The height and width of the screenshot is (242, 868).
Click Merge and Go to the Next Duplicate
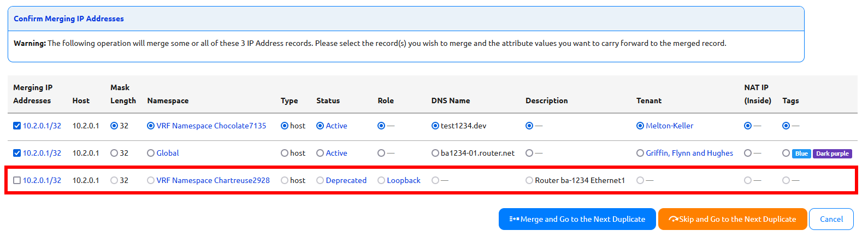(577, 219)
